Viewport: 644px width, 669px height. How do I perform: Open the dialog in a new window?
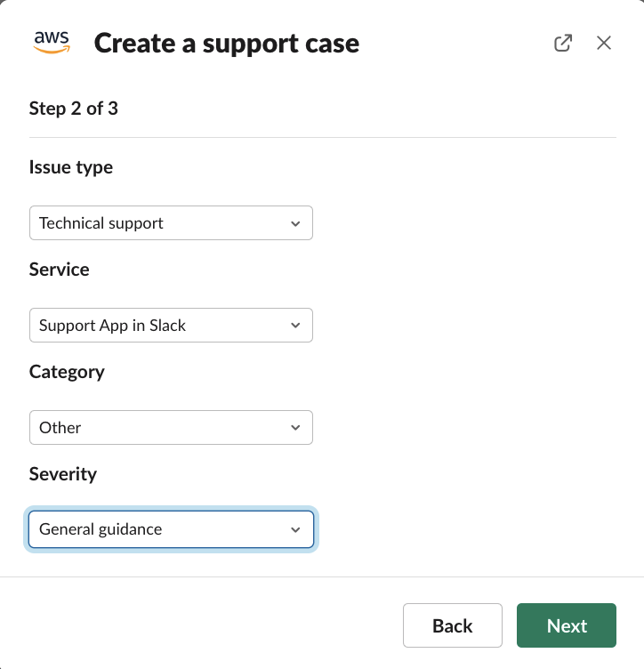pyautogui.click(x=563, y=43)
